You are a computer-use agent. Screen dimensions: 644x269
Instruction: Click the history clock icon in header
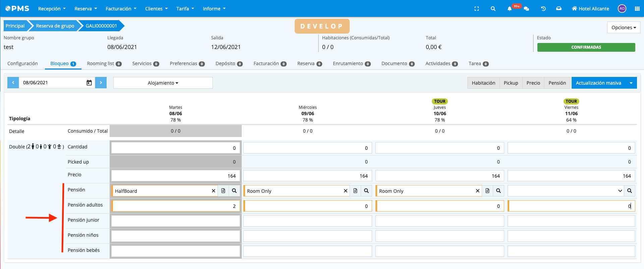[543, 9]
